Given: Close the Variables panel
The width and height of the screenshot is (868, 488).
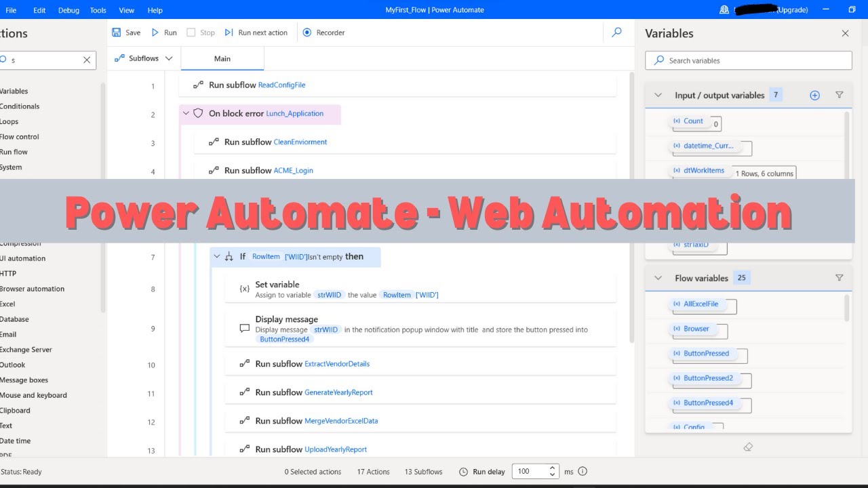Looking at the screenshot, I should pyautogui.click(x=845, y=33).
